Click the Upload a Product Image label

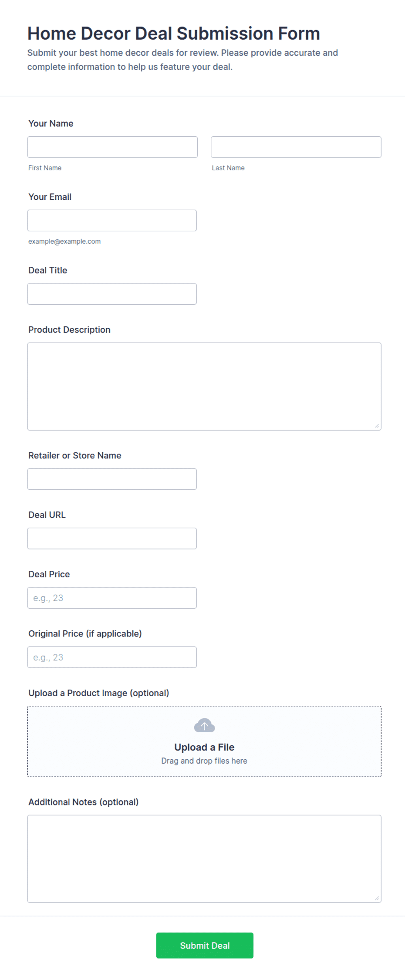99,693
